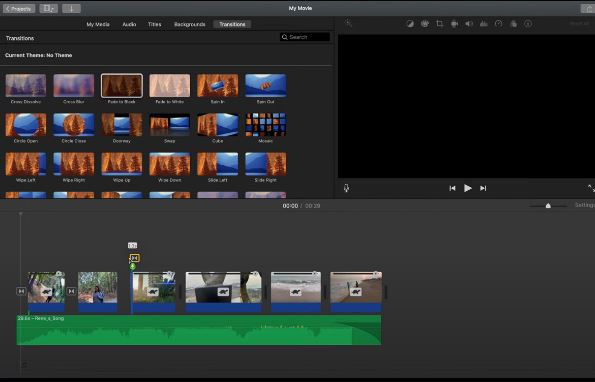Select the Transitions tab
Viewport: 595px width, 382px height.
(232, 24)
